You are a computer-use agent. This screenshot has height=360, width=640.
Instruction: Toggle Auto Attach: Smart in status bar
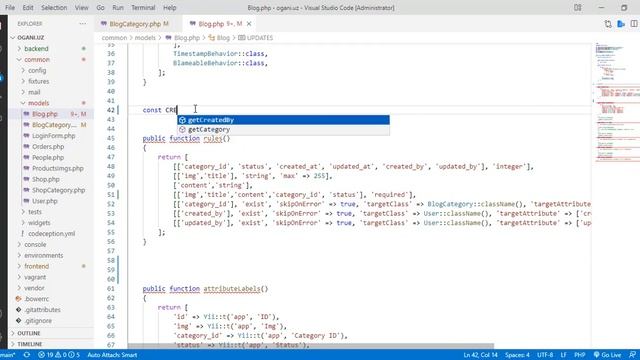[x=112, y=355]
